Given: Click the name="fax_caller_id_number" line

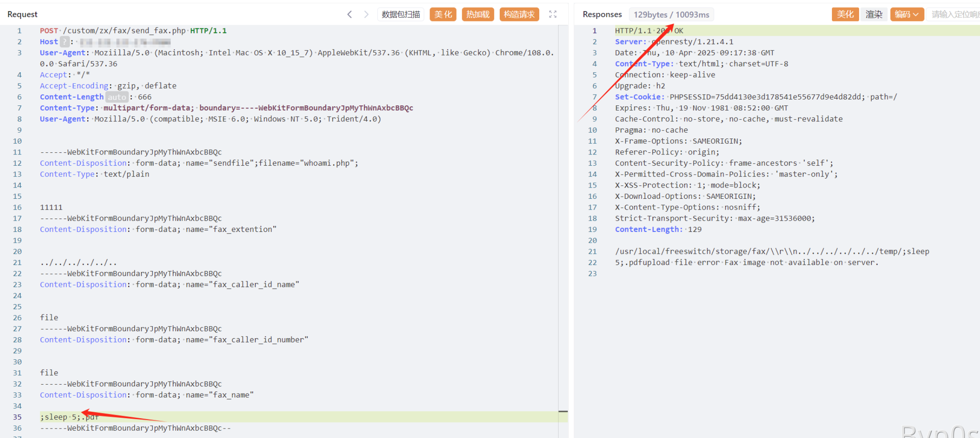Looking at the screenshot, I should tap(174, 339).
